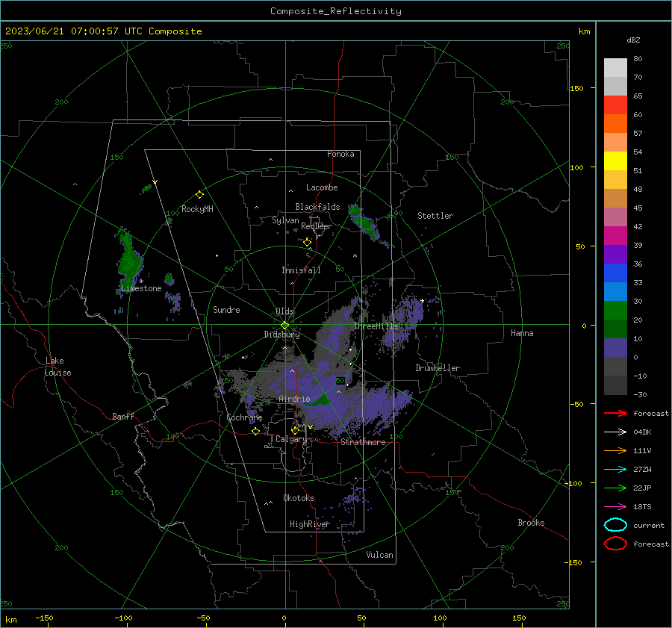This screenshot has height=628, width=672.
Task: Click the Banff town label
Action: pyautogui.click(x=123, y=416)
